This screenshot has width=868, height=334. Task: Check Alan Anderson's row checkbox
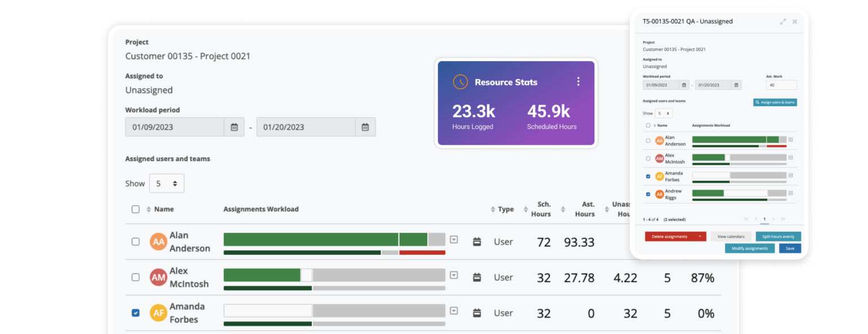tap(135, 241)
